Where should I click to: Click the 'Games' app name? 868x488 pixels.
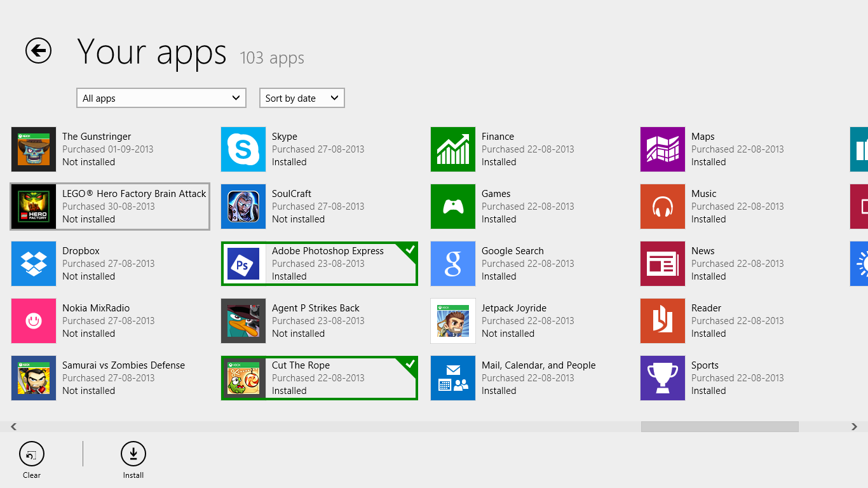(496, 194)
